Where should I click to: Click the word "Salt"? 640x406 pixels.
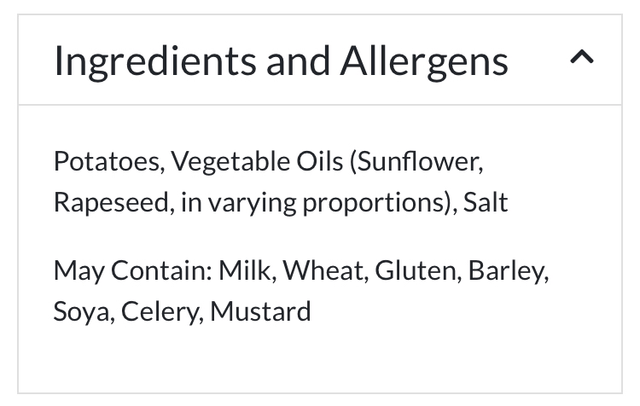[486, 203]
